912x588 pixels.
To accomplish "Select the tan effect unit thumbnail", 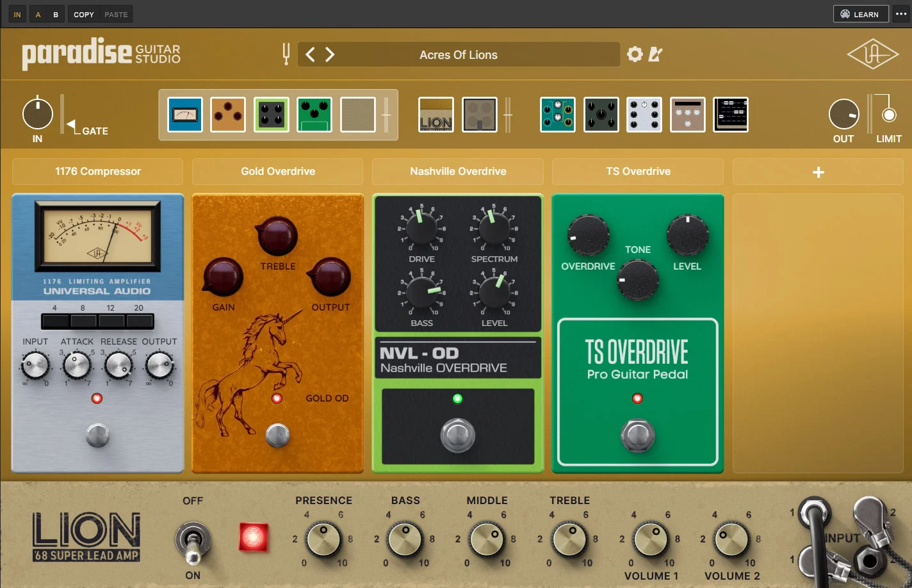I will [688, 115].
